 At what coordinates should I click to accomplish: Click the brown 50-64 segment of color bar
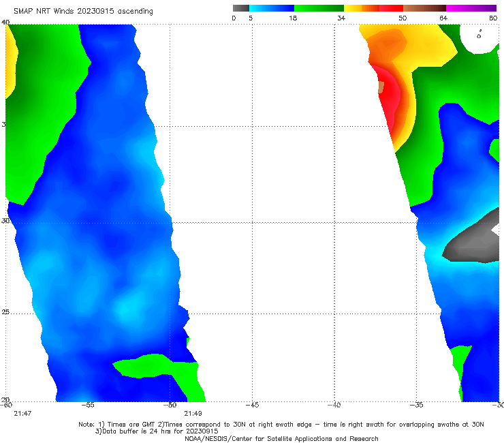click(x=424, y=8)
